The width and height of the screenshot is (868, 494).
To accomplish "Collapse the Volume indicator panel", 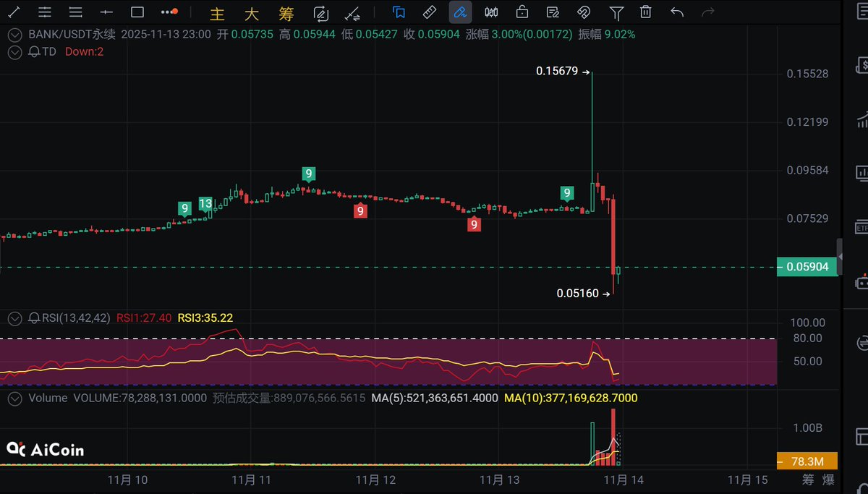I will click(x=14, y=398).
